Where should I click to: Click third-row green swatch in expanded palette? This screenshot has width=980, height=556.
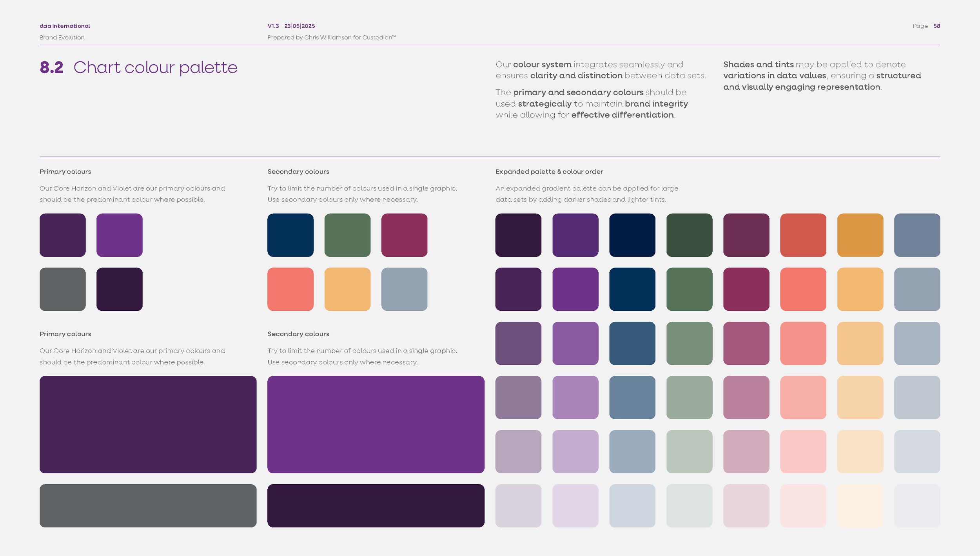[689, 343]
